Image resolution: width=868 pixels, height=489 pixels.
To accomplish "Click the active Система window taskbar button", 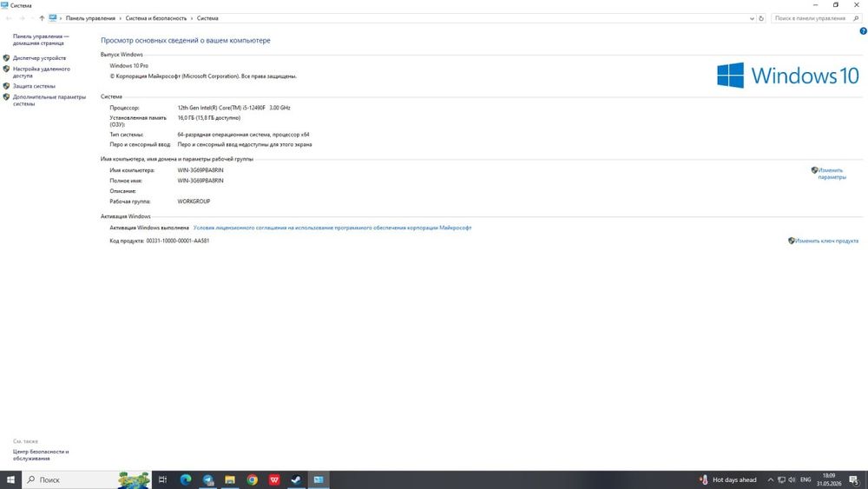I will (319, 479).
